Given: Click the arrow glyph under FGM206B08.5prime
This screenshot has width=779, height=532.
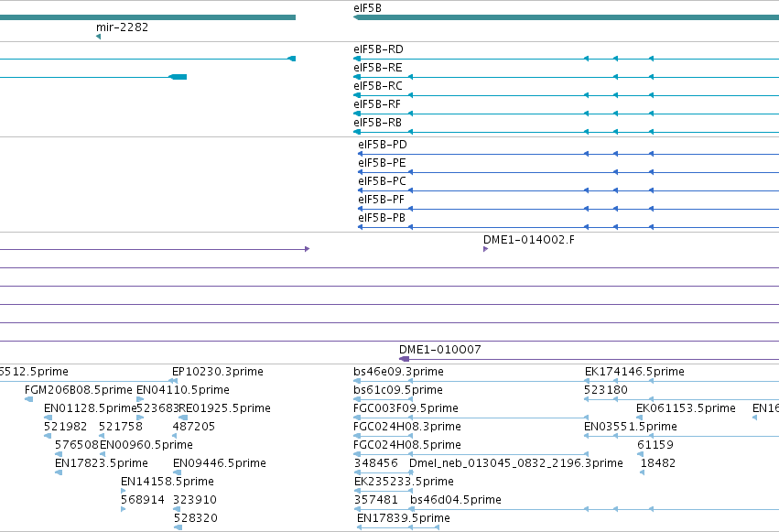Looking at the screenshot, I should point(28,399).
